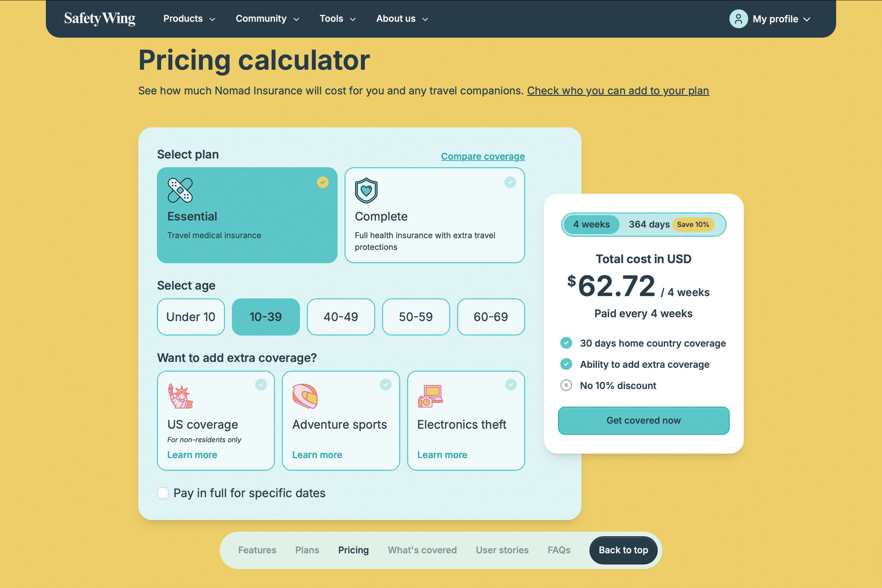
Task: Open the Compare coverage link
Action: tap(483, 156)
